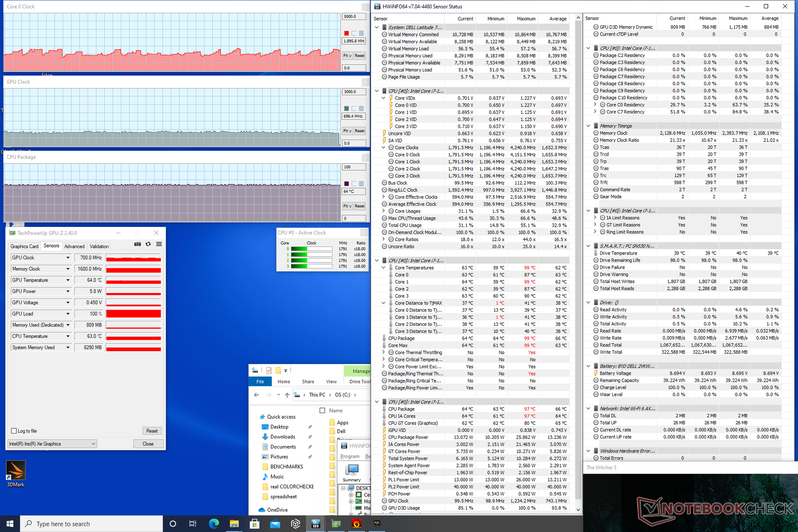Launch Microsoft Edge from the taskbar
798x532 pixels.
pos(214,524)
